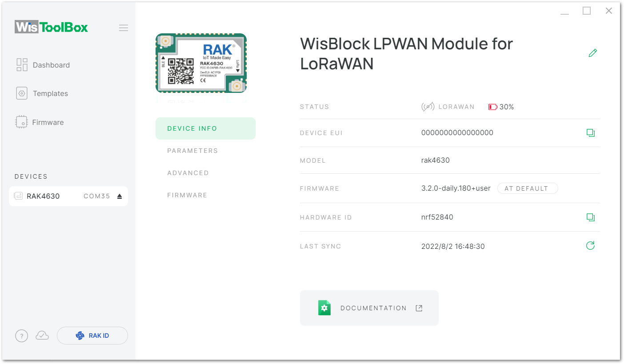The height and width of the screenshot is (364, 624).
Task: Open the Firmware page in sidebar
Action: point(40,122)
